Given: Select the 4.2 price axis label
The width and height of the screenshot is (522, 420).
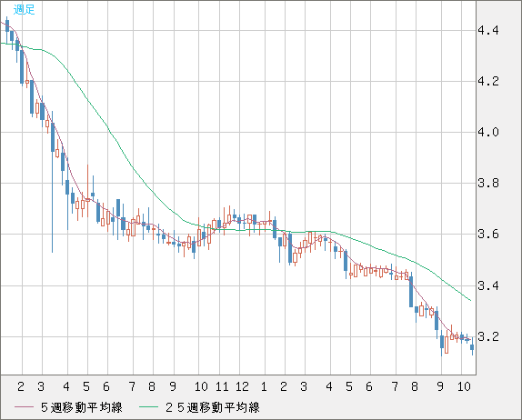Looking at the screenshot, I should click(488, 81).
